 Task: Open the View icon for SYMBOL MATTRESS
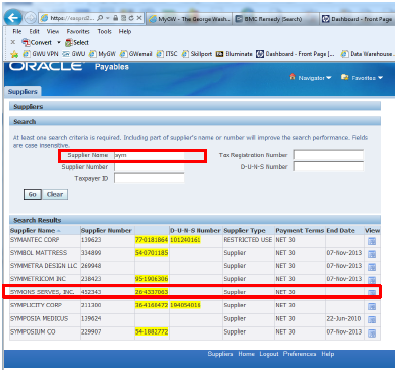click(x=372, y=254)
